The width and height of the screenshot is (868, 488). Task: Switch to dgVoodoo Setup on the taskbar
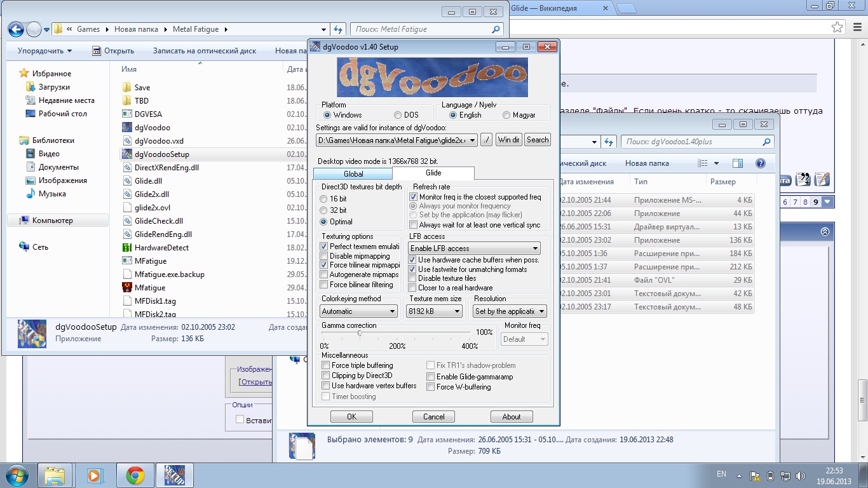[x=175, y=475]
